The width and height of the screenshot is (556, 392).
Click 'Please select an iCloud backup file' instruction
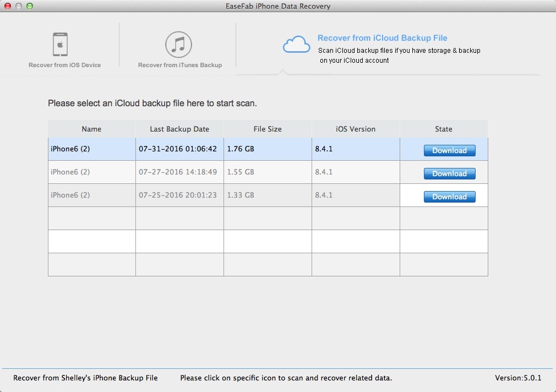click(152, 104)
